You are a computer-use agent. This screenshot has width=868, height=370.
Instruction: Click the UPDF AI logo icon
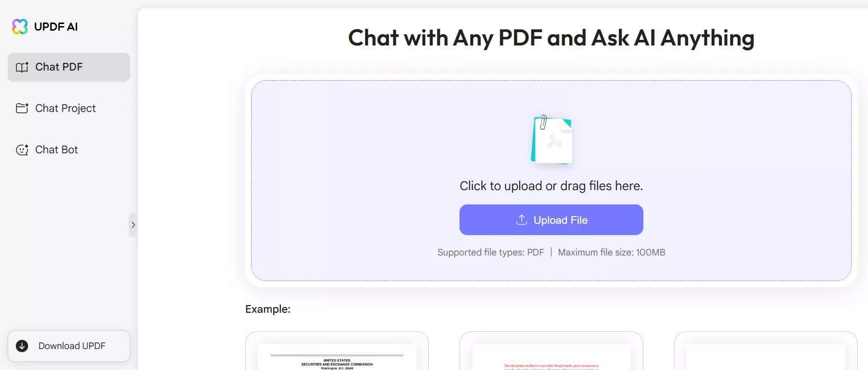tap(20, 27)
